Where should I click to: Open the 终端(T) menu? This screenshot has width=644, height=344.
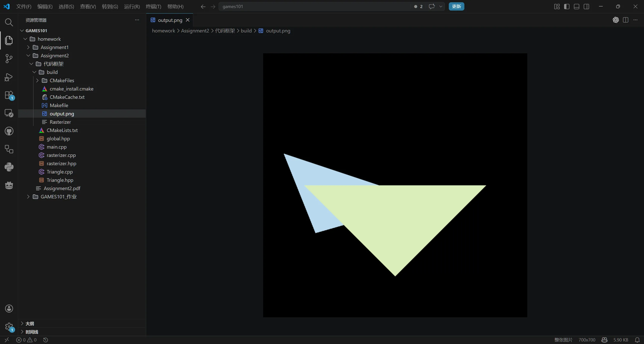[x=153, y=7]
